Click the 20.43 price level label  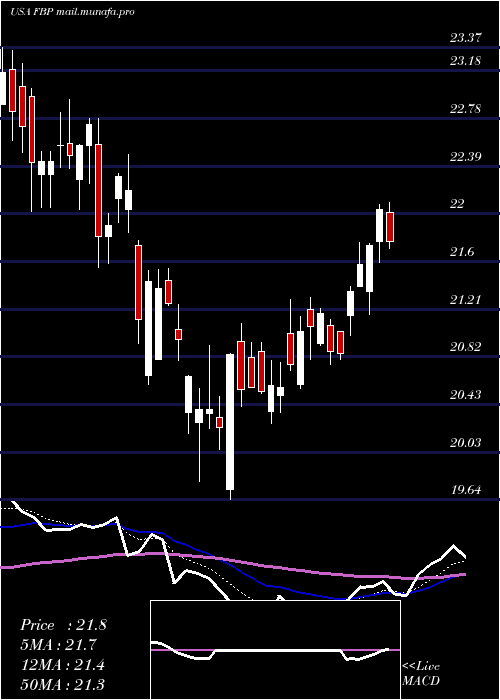pyautogui.click(x=466, y=395)
